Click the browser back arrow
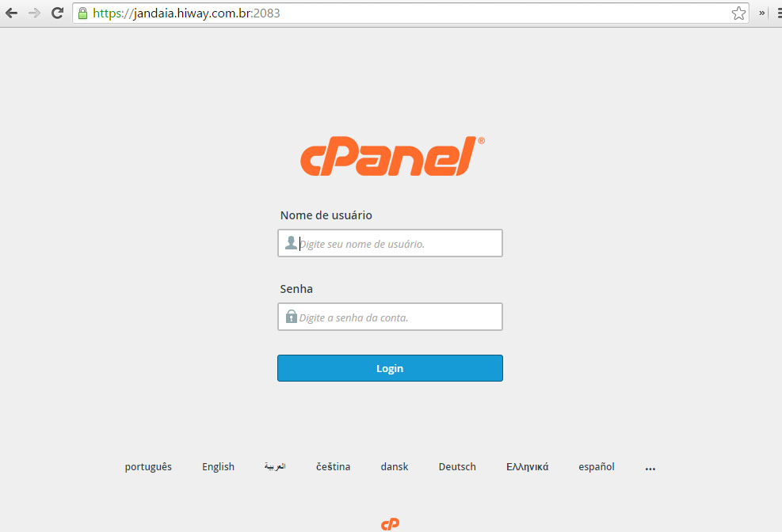This screenshot has width=782, height=532. coord(11,13)
